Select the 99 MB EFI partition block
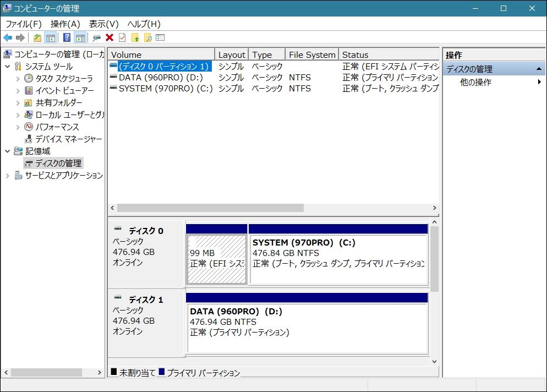Screen dimensions: 547x392 point(217,259)
